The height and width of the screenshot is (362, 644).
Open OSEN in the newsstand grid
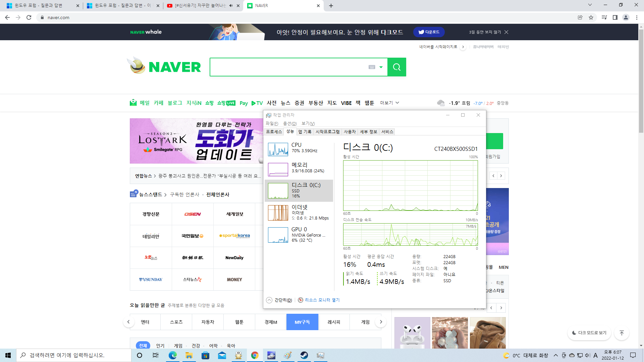[x=193, y=214]
